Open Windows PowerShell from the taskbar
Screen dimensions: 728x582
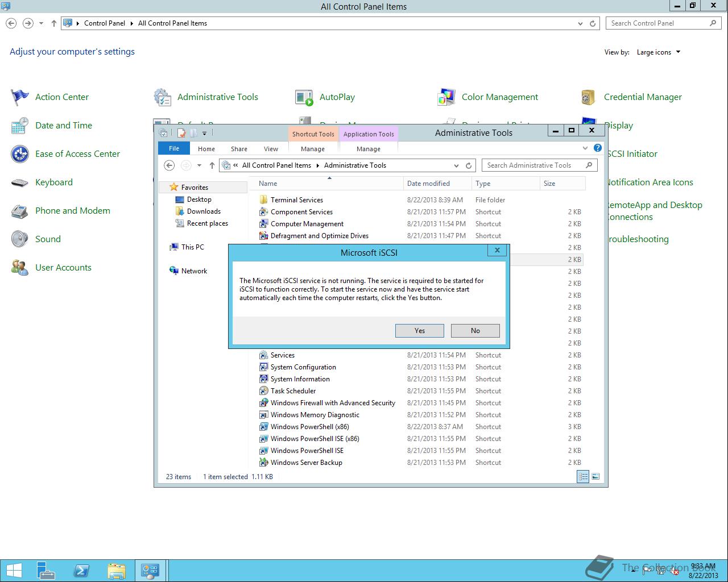point(81,570)
